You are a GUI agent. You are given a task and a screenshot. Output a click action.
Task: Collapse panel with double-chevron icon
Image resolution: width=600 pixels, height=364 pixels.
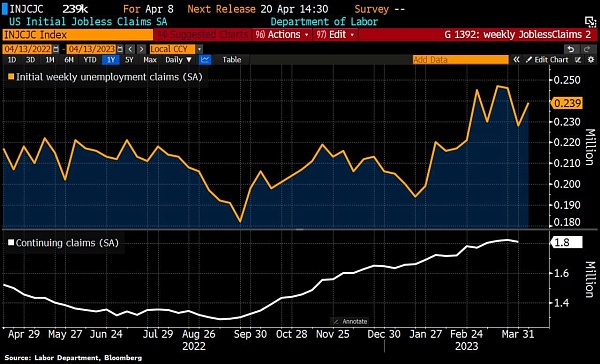[516, 60]
